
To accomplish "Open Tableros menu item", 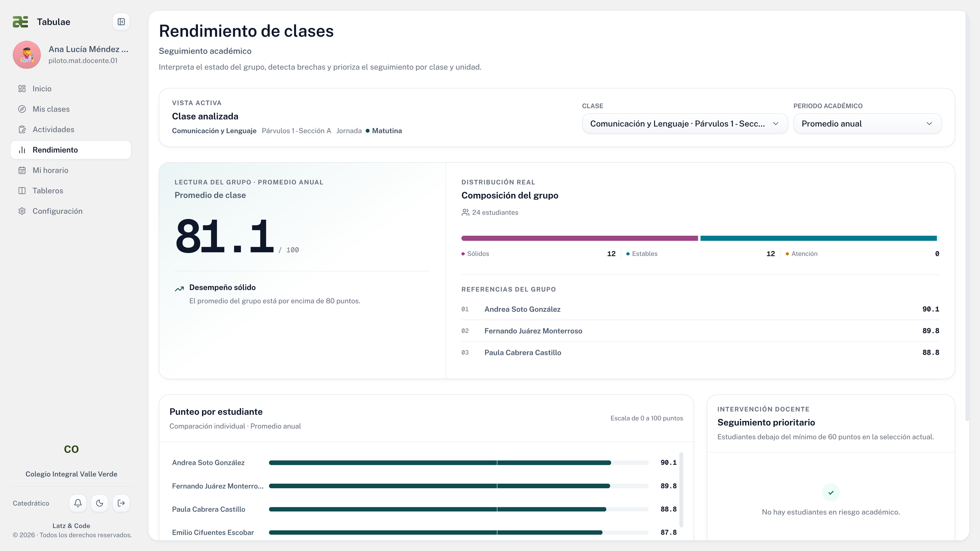I will click(x=71, y=191).
